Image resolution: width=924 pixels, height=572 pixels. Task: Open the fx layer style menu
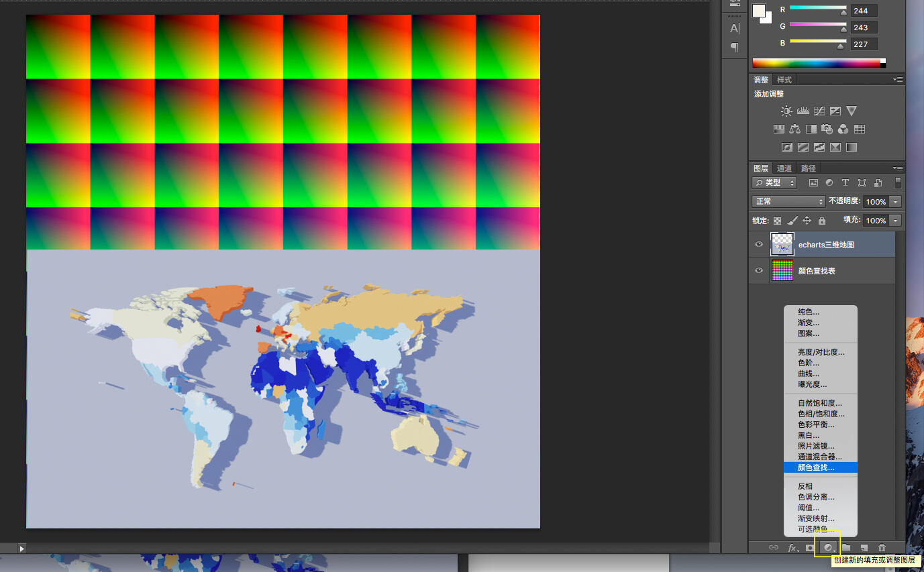(792, 548)
